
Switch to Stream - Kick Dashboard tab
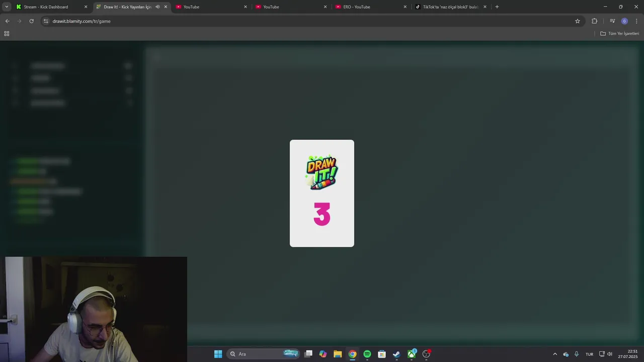(46, 7)
